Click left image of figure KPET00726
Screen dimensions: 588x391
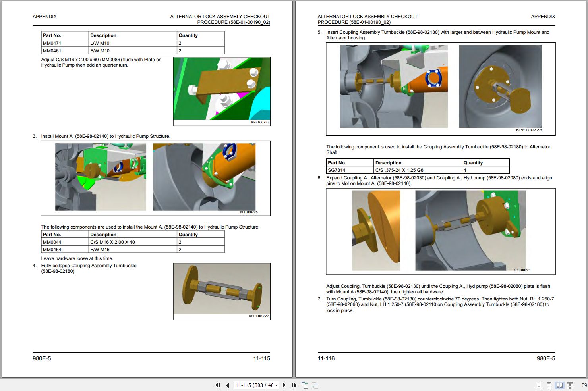[x=101, y=177]
